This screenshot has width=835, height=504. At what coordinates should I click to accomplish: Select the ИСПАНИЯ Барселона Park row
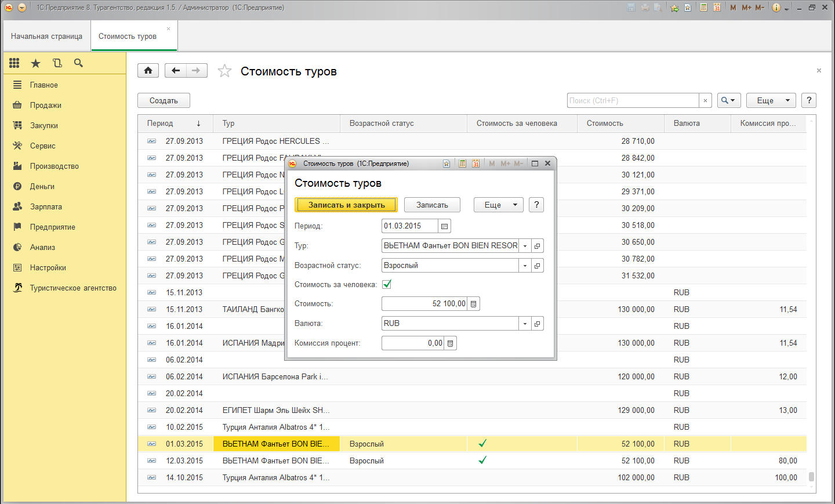(x=472, y=376)
